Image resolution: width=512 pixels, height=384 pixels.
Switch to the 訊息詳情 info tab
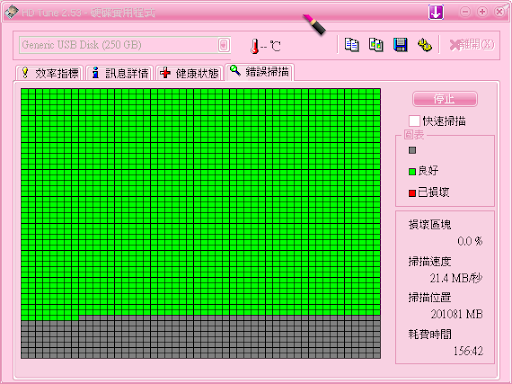pyautogui.click(x=119, y=73)
